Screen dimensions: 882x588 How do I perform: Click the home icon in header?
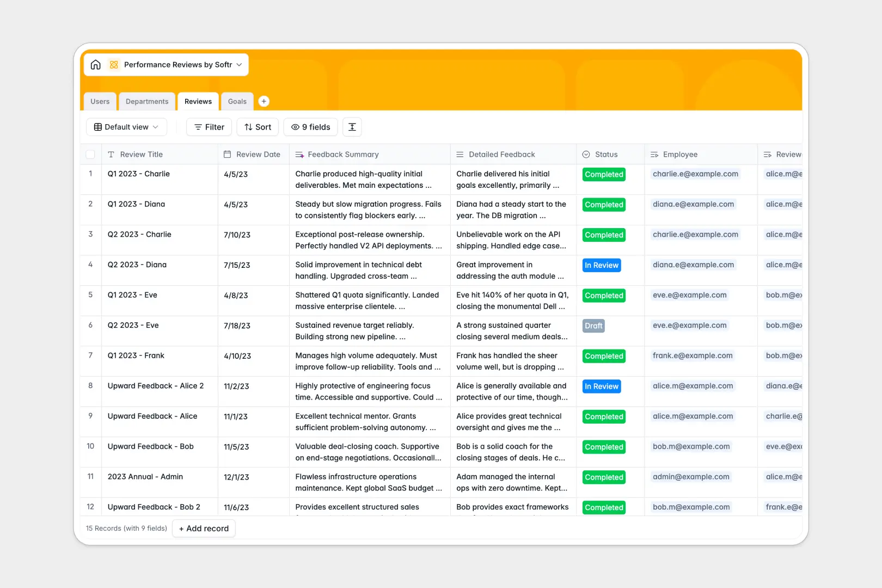tap(96, 65)
